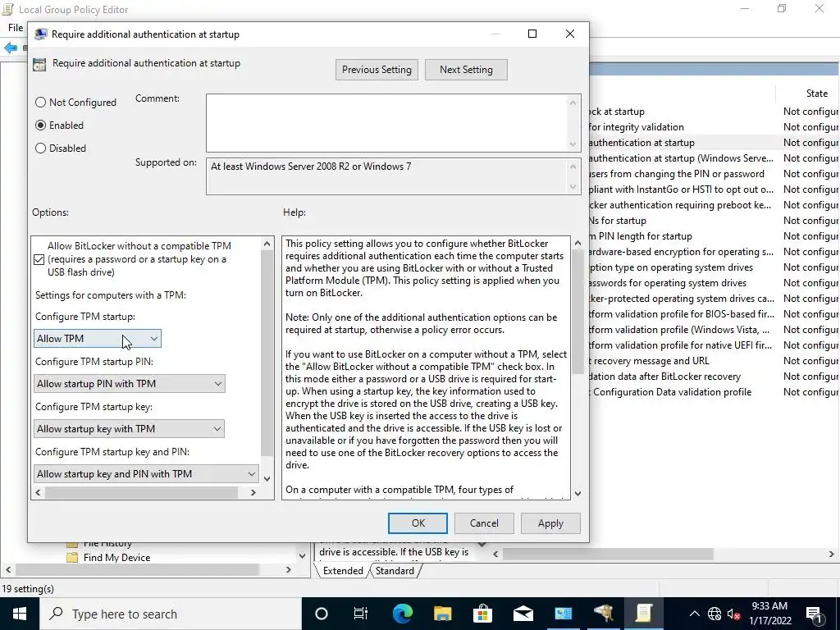
Task: Open File Explorer from the taskbar
Action: 442,614
